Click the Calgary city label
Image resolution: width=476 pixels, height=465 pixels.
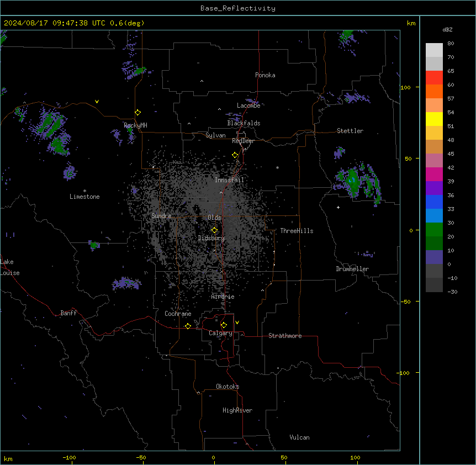point(220,333)
